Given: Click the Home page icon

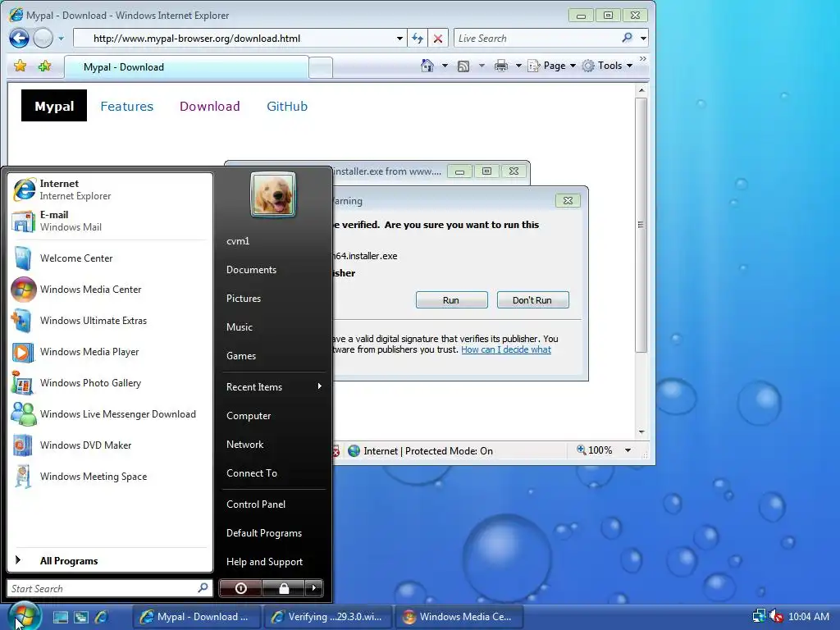Looking at the screenshot, I should (427, 66).
